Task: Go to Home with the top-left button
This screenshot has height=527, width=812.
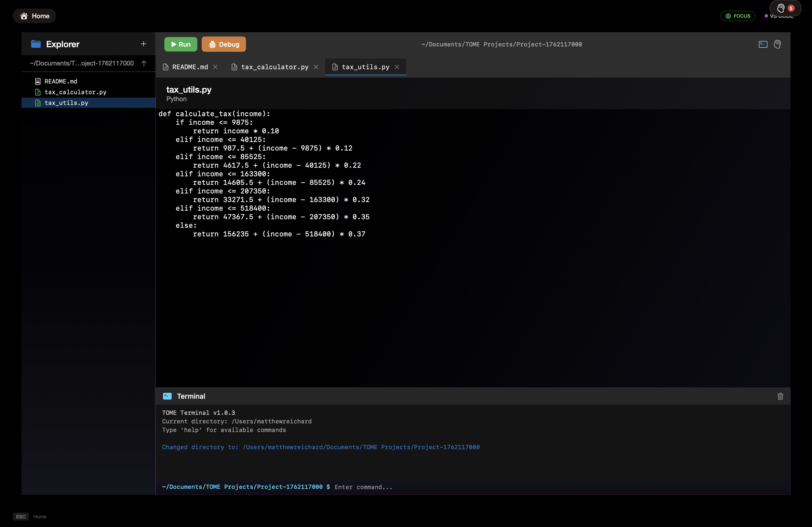Action: 34,16
